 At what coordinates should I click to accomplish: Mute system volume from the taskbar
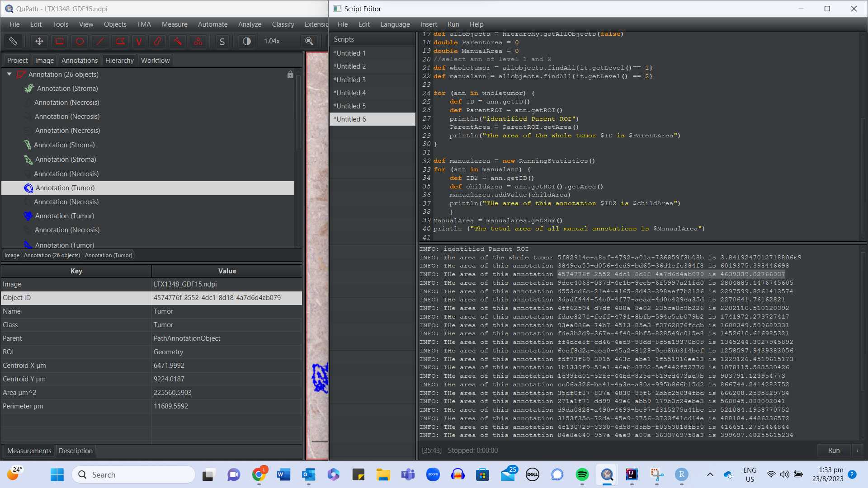tap(784, 474)
